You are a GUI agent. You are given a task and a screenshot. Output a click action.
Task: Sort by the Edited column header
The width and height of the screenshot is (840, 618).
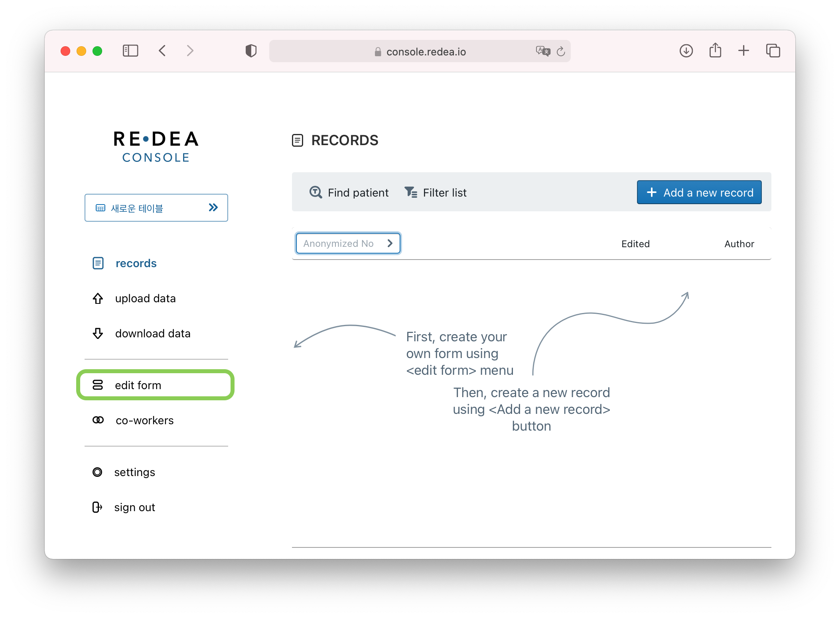(635, 244)
